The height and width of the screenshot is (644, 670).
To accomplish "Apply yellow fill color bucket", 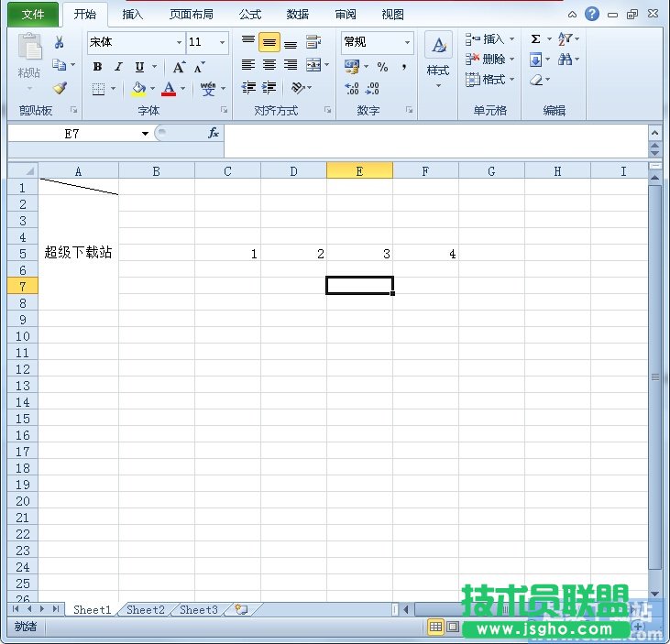I will (138, 89).
